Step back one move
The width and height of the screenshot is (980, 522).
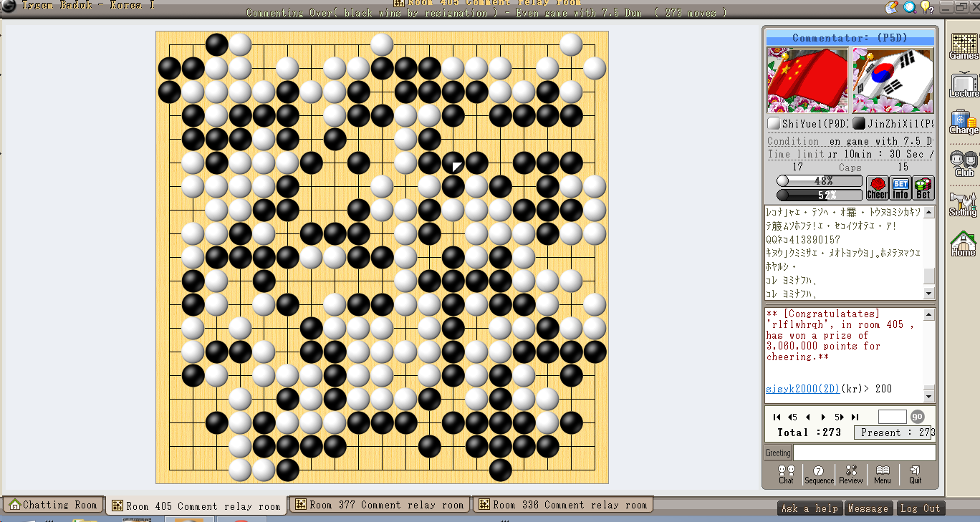pyautogui.click(x=808, y=417)
